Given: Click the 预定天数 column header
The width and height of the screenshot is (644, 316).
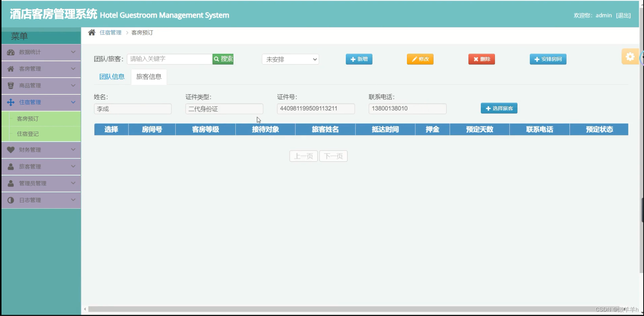Looking at the screenshot, I should pos(480,129).
